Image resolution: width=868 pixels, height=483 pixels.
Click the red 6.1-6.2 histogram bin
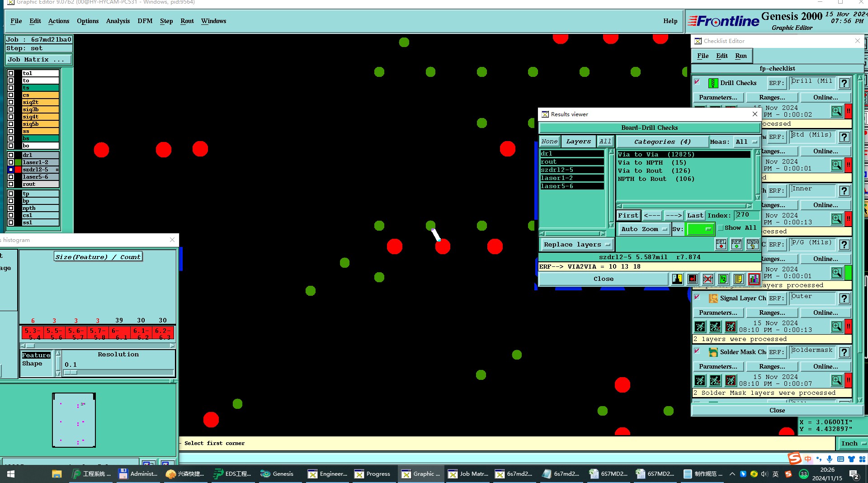coord(141,334)
